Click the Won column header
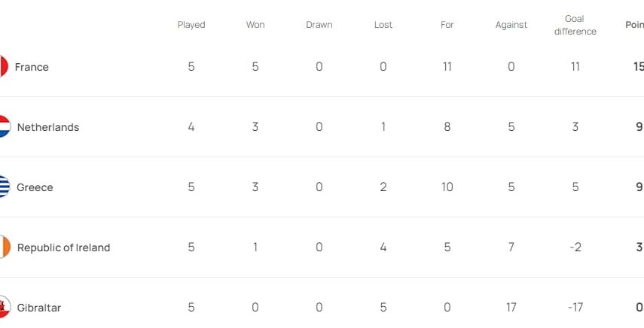 point(255,25)
